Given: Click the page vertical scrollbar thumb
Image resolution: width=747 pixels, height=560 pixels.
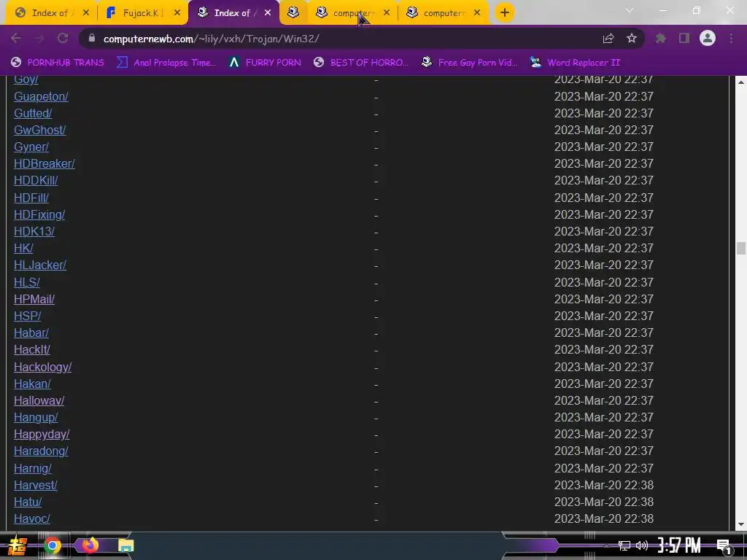Looking at the screenshot, I should [740, 248].
